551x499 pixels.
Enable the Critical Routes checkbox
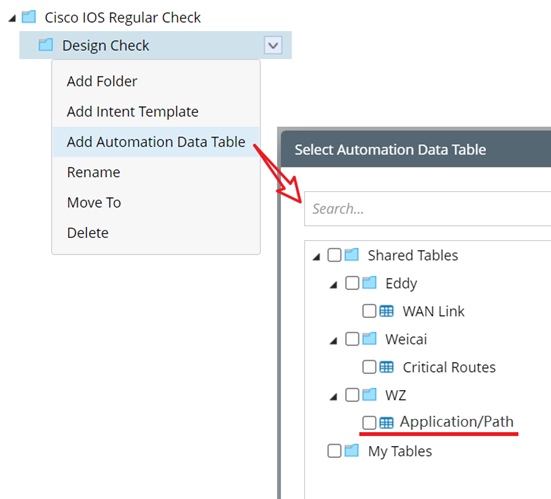369,367
